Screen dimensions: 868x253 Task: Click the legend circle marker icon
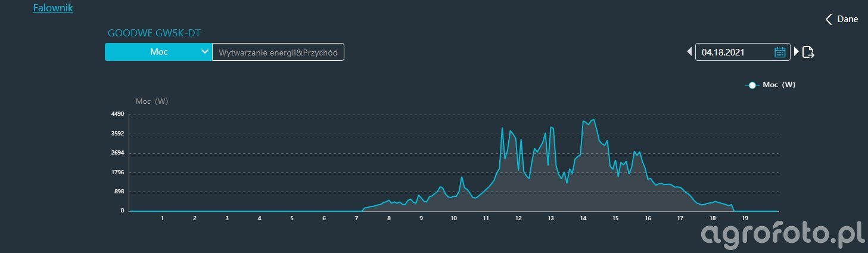coord(752,85)
